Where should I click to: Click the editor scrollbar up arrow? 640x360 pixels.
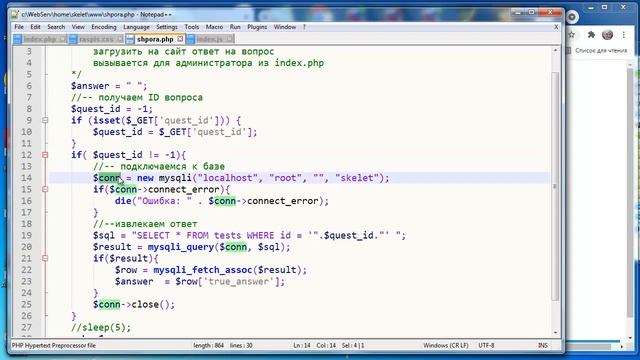coord(555,50)
